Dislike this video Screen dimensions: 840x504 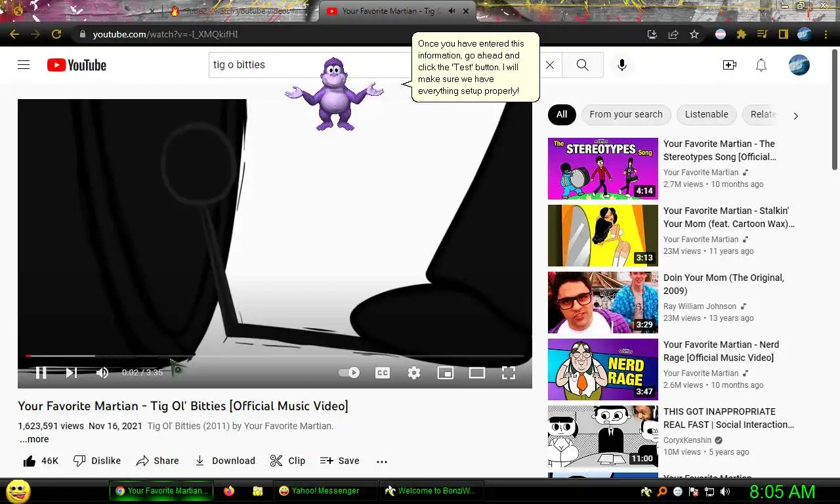pos(97,461)
